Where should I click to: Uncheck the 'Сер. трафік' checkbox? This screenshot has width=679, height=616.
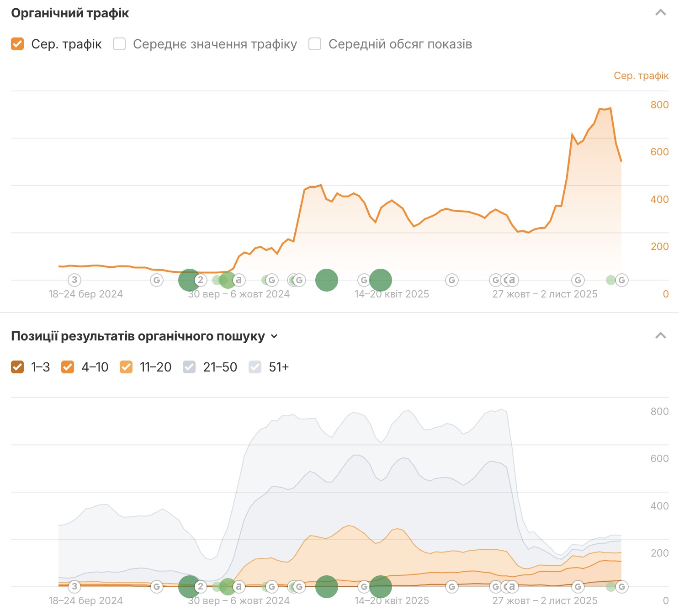17,44
